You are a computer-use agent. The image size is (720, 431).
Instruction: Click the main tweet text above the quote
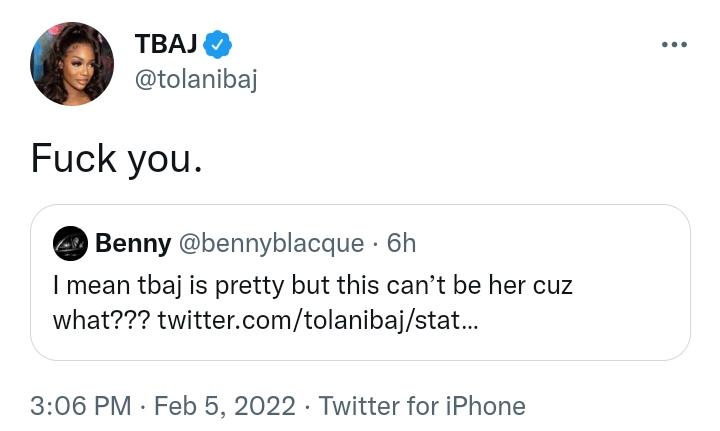[116, 157]
